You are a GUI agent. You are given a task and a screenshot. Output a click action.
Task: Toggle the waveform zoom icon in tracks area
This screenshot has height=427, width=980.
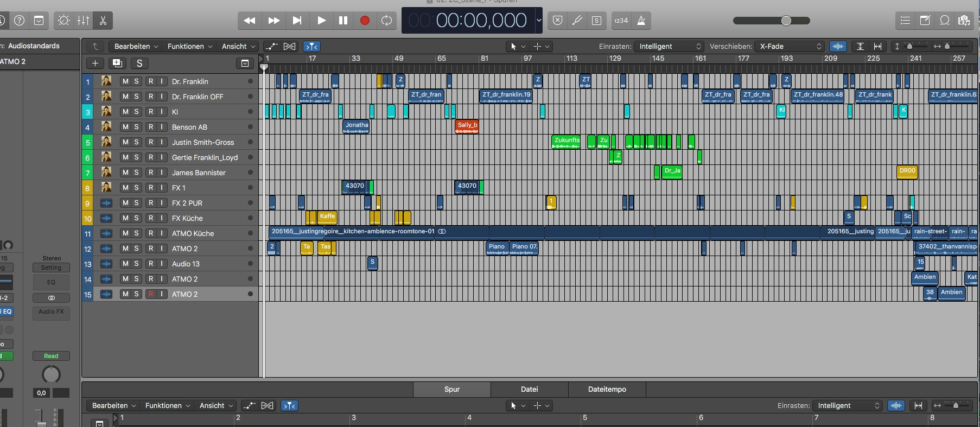tap(838, 47)
